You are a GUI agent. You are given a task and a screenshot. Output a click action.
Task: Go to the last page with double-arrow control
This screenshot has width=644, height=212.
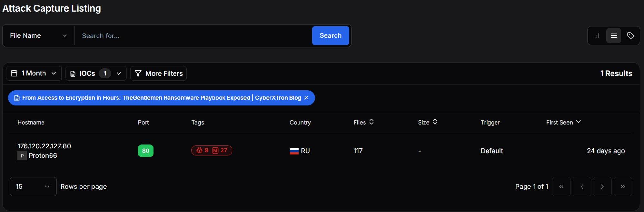(623, 187)
